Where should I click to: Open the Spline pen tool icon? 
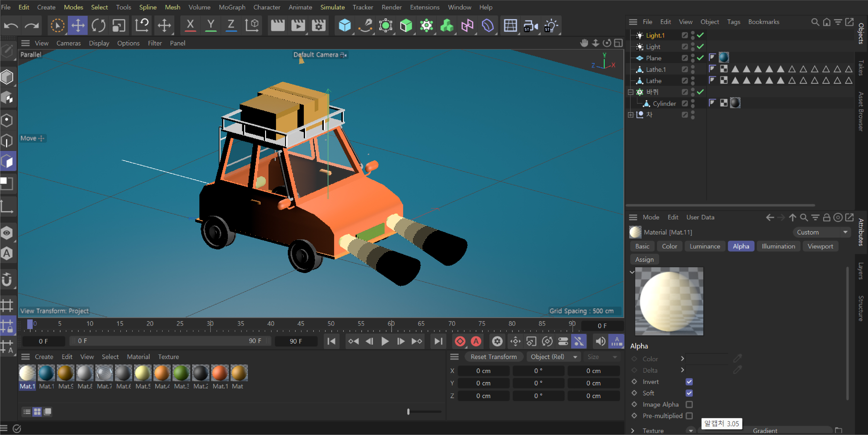(x=365, y=25)
